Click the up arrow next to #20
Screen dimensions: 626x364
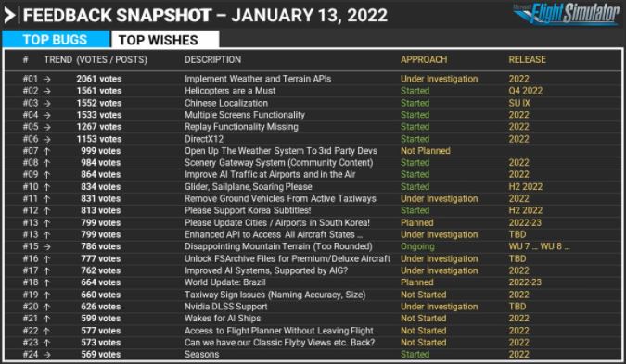coord(46,307)
